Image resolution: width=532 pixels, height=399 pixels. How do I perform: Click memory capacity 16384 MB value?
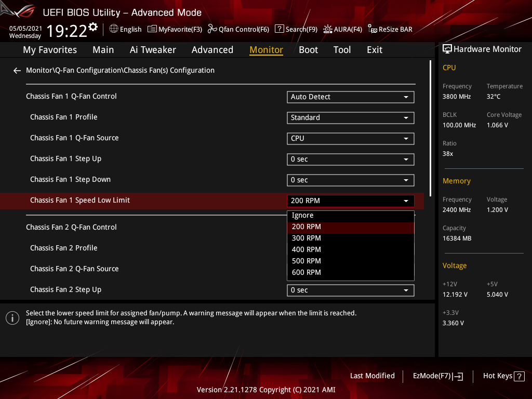[457, 238]
